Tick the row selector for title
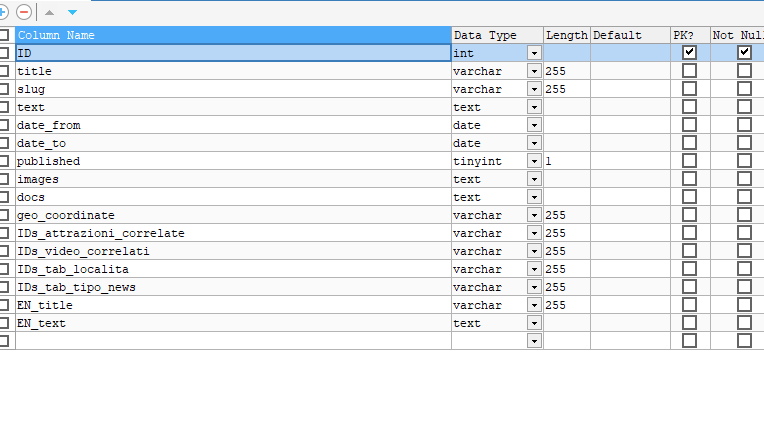 (5, 71)
